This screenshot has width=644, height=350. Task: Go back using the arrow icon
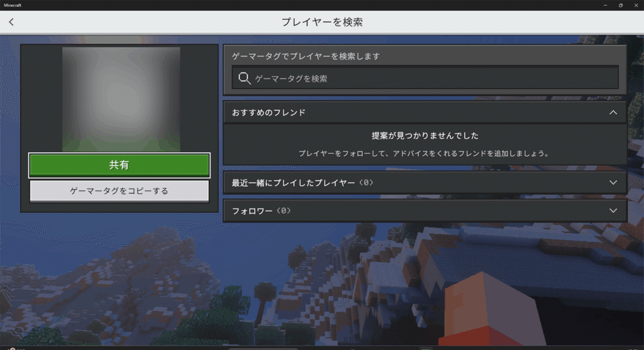click(11, 22)
